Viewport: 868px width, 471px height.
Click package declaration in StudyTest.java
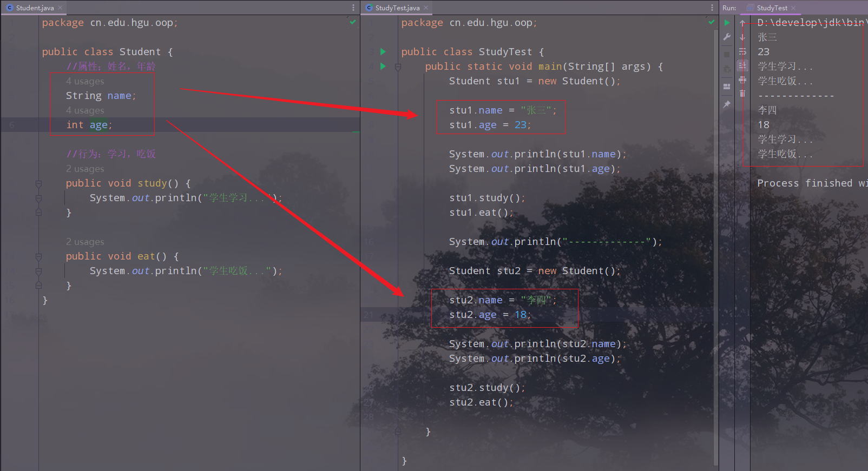click(469, 23)
